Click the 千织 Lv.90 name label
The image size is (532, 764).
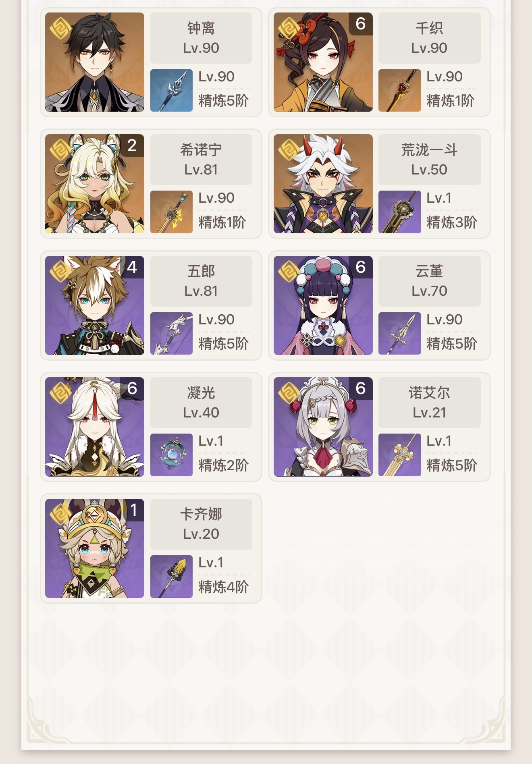[x=430, y=38]
